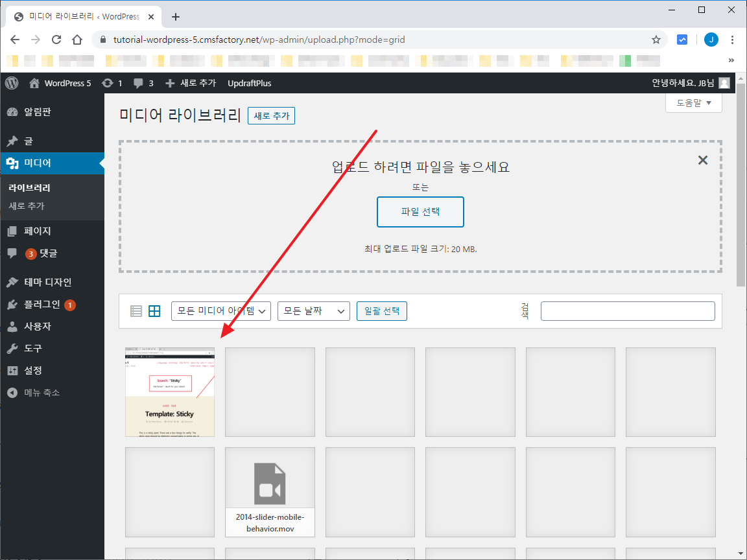
Task: Open the WordPress 5 site home link
Action: tap(60, 83)
